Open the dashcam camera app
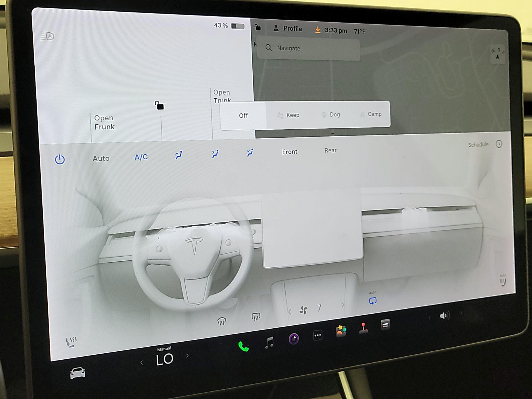Viewport: 532px width, 399px height. [x=294, y=339]
